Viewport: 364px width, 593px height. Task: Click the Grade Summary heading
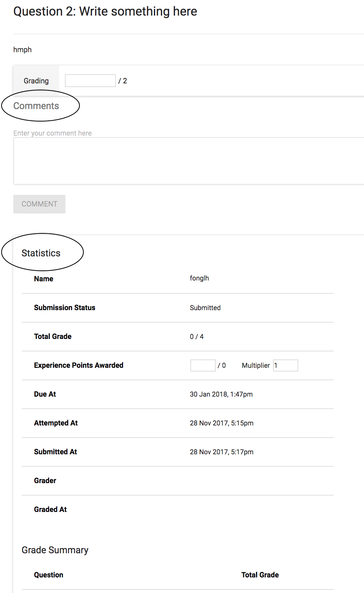click(55, 550)
